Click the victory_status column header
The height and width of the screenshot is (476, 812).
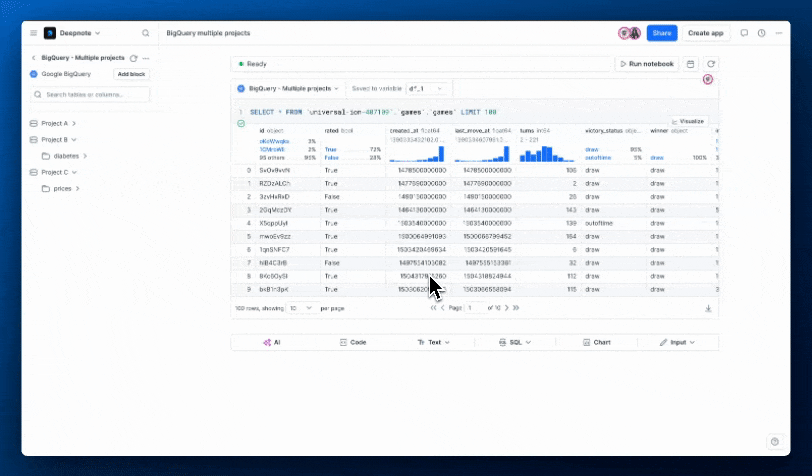point(613,131)
